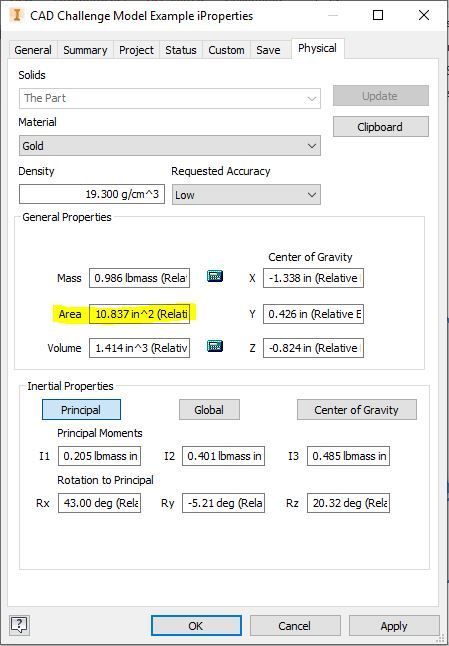The height and width of the screenshot is (646, 449).
Task: Close the iProperties dialog
Action: (x=423, y=15)
